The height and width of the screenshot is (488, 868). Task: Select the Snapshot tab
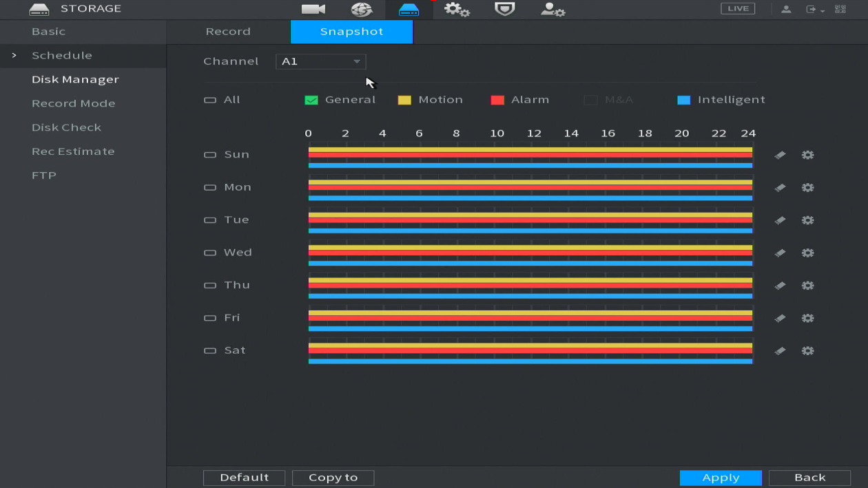(x=351, y=32)
